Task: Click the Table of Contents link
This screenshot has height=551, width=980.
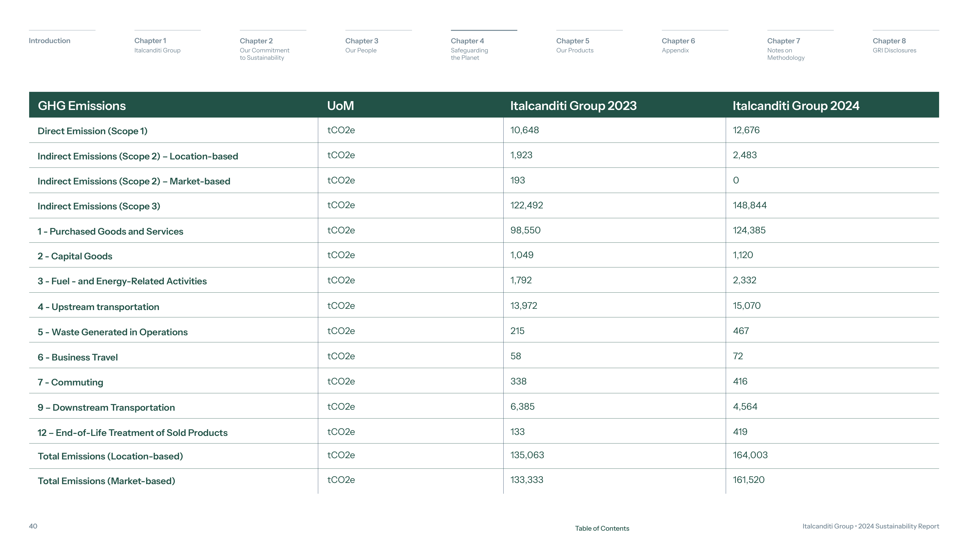Action: pyautogui.click(x=602, y=528)
